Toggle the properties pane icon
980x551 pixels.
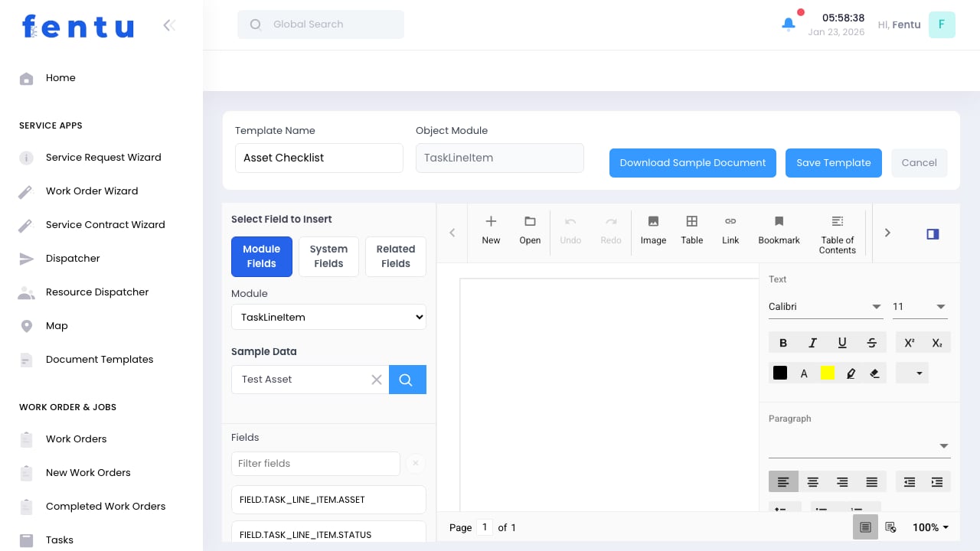[x=933, y=233]
